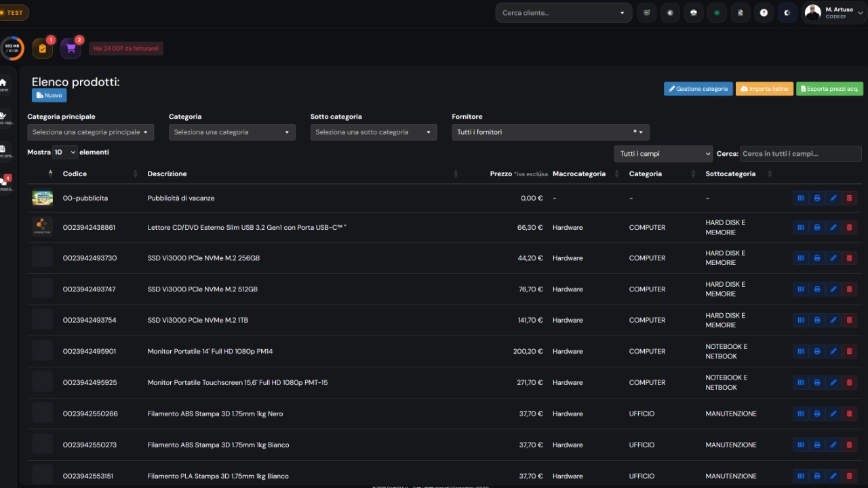
Task: Expand the Fornitore 'Tutti i fornitori' dropdown
Action: click(x=551, y=132)
